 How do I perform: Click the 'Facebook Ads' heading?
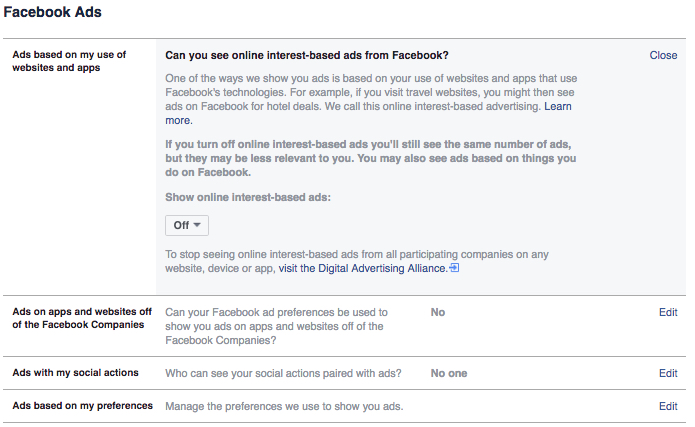52,12
